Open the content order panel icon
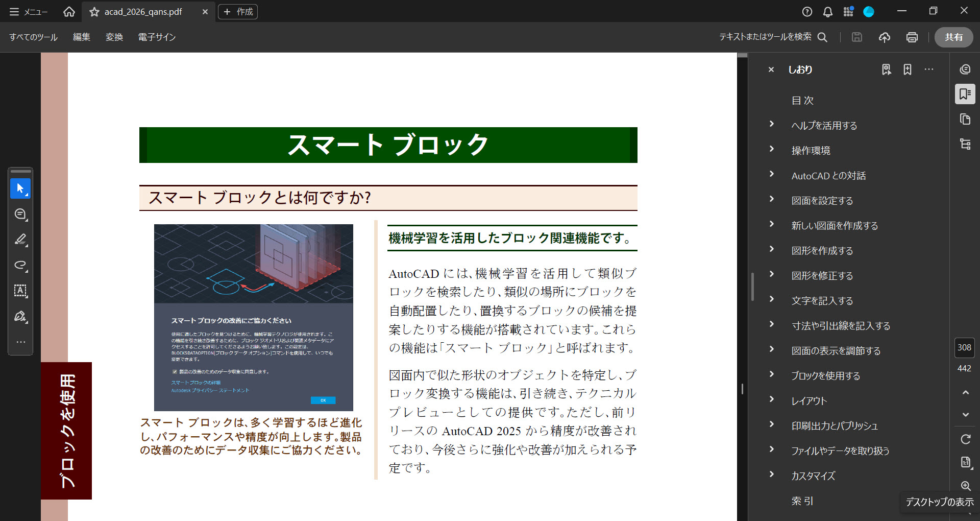 pos(965,145)
